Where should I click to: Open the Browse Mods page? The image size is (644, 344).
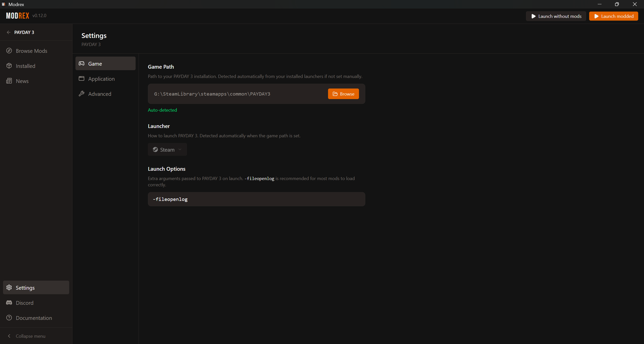click(x=36, y=51)
